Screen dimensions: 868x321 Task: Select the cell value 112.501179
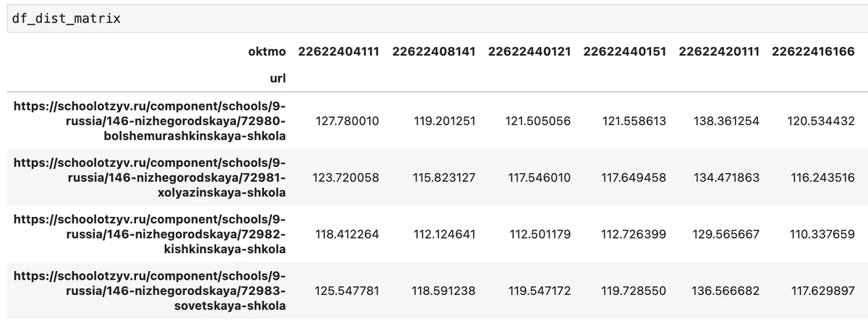click(540, 234)
